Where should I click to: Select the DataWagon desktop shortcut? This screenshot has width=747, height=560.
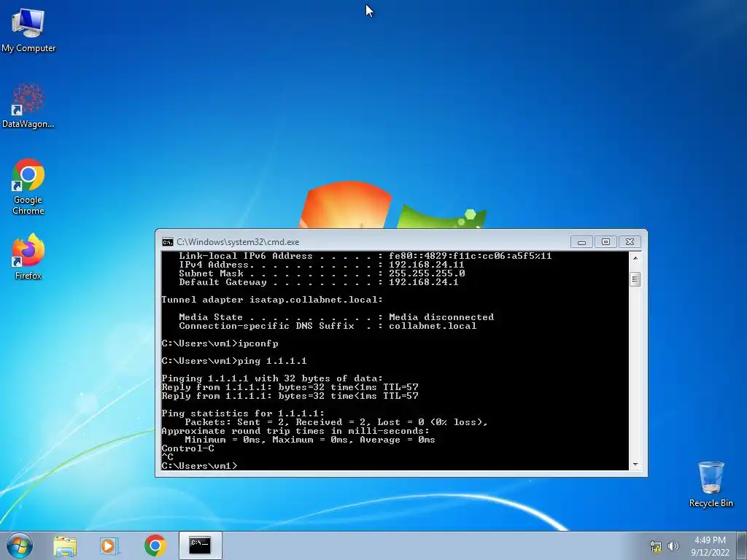coord(28,106)
